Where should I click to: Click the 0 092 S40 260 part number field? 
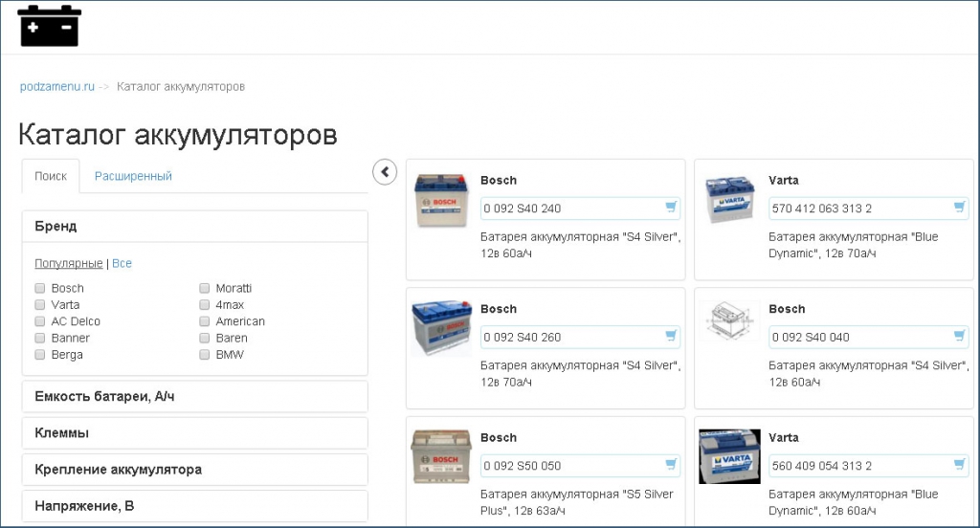pos(580,337)
